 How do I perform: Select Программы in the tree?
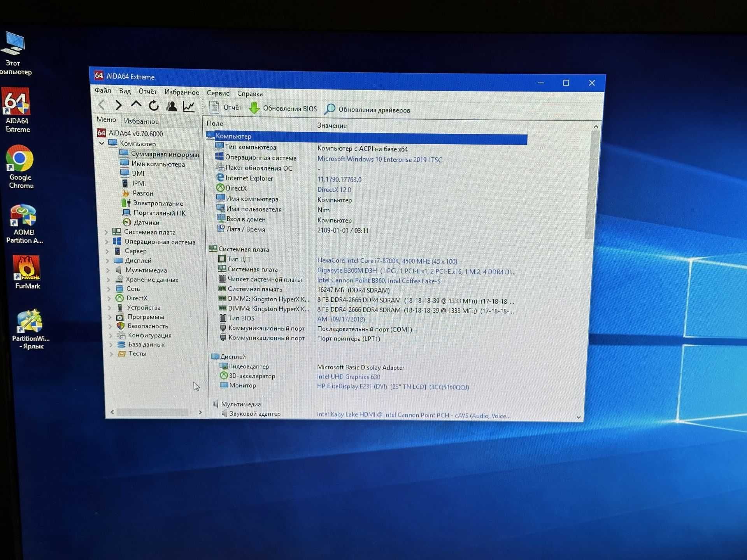click(140, 317)
